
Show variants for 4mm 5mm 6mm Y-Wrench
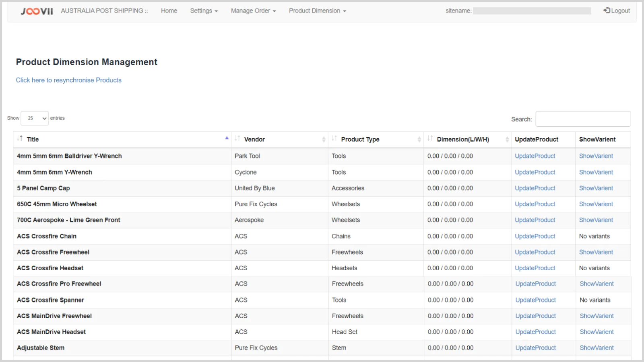click(x=596, y=172)
